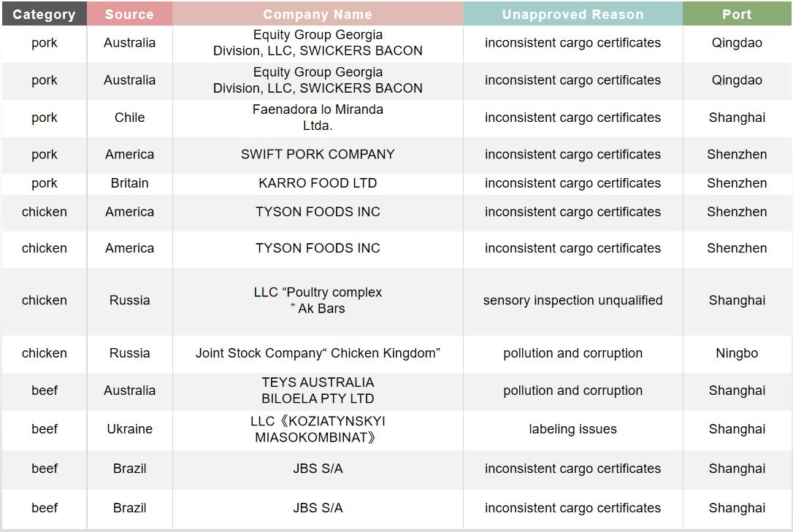Select the Britain source cell
The height and width of the screenshot is (532, 793).
129,183
